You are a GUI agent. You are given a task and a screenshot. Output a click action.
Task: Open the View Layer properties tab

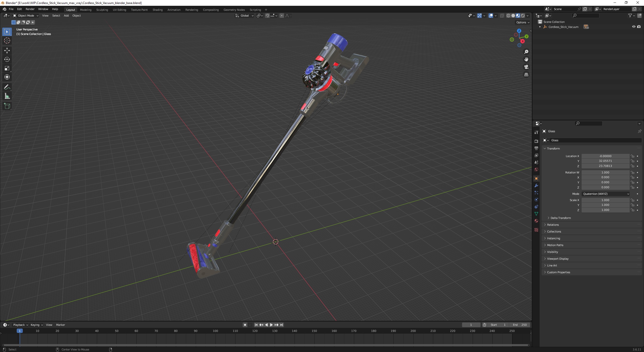coord(536,155)
